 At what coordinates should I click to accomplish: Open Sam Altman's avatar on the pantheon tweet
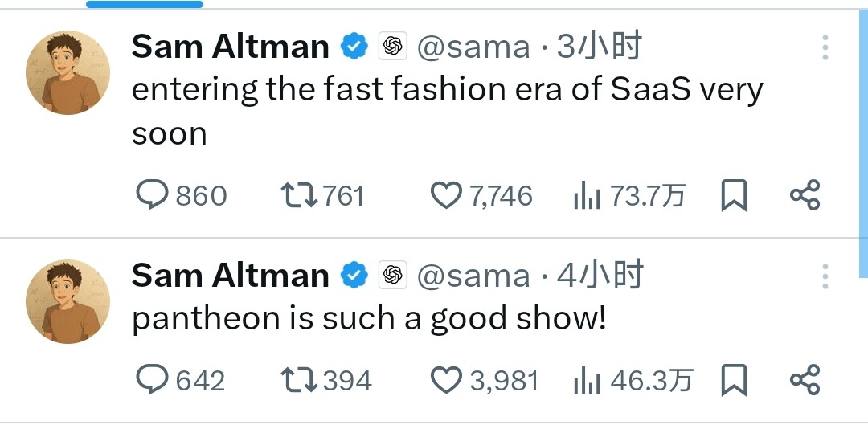pos(68,302)
